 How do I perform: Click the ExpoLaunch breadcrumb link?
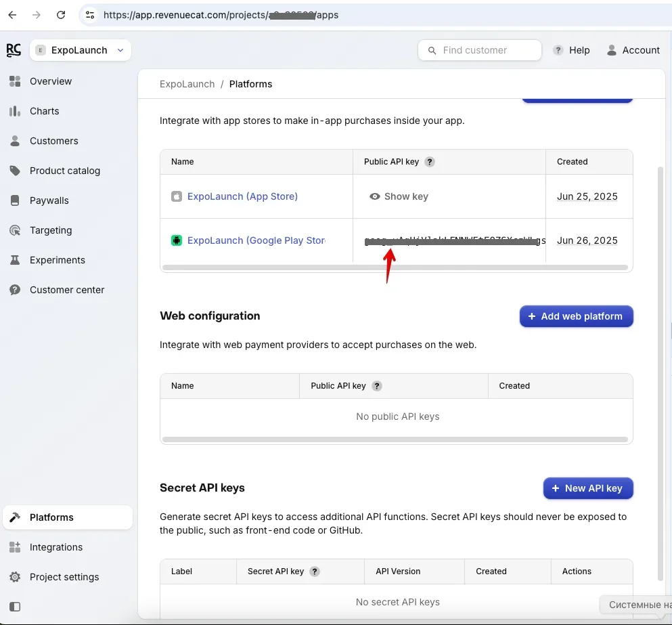coord(187,84)
